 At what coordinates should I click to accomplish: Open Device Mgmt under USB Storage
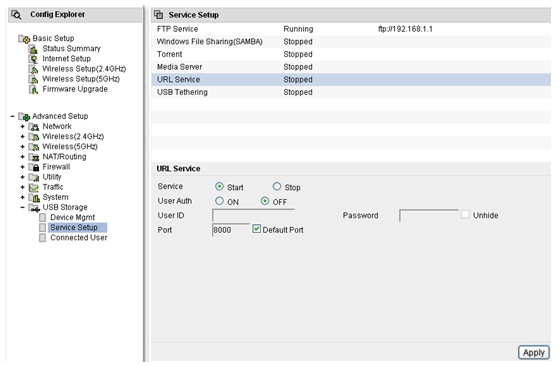pos(72,217)
